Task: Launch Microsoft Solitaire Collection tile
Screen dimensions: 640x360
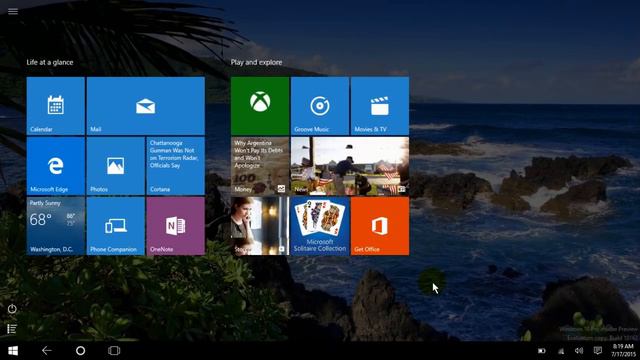Action: [320, 226]
